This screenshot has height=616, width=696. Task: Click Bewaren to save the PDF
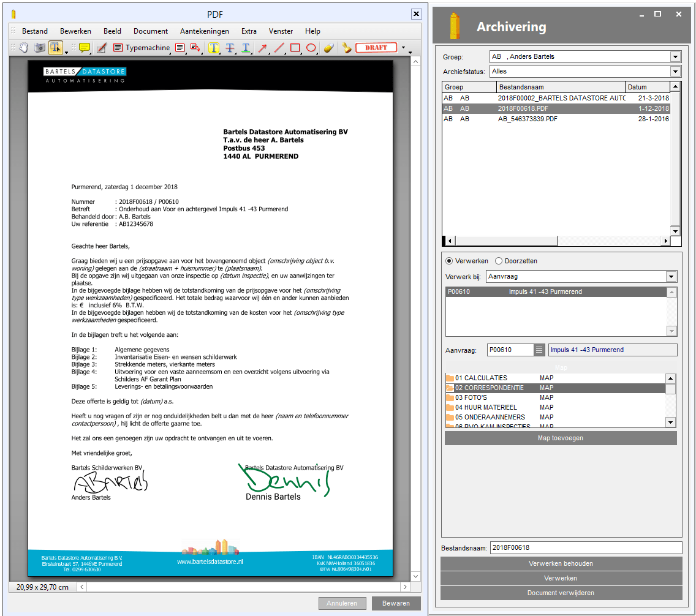[x=396, y=603]
